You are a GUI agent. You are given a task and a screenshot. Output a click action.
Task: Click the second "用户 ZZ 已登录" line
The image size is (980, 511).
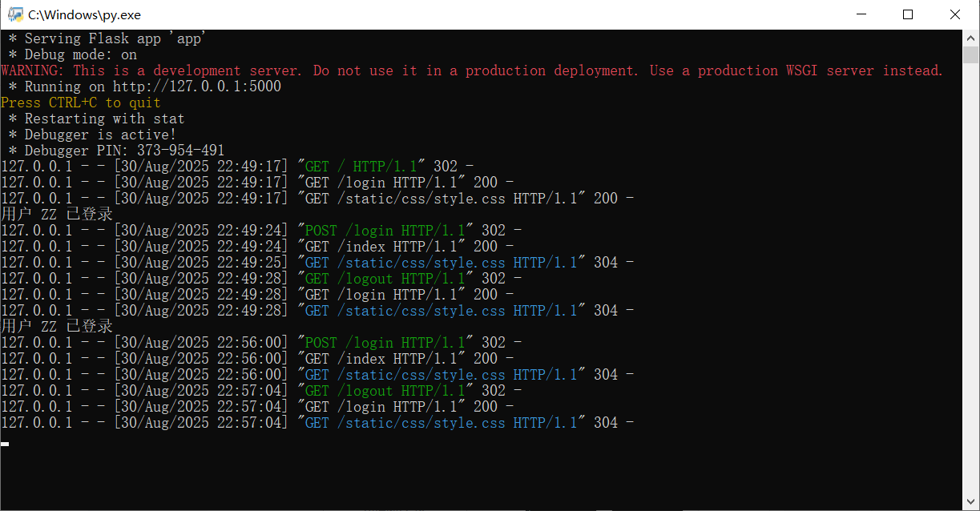(x=57, y=327)
